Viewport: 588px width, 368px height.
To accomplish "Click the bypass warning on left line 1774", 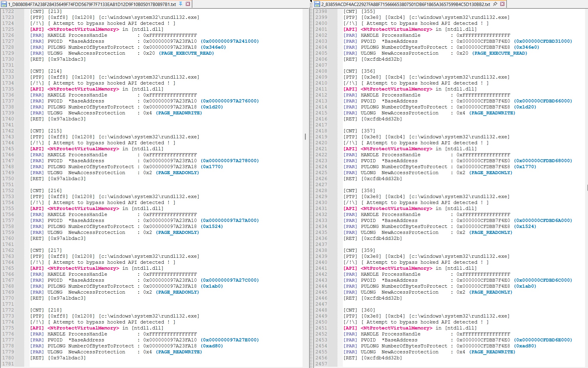I will pyautogui.click(x=111, y=322).
